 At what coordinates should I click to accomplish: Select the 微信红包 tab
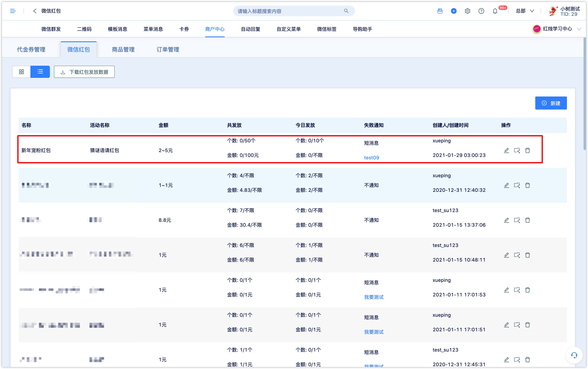(x=78, y=49)
